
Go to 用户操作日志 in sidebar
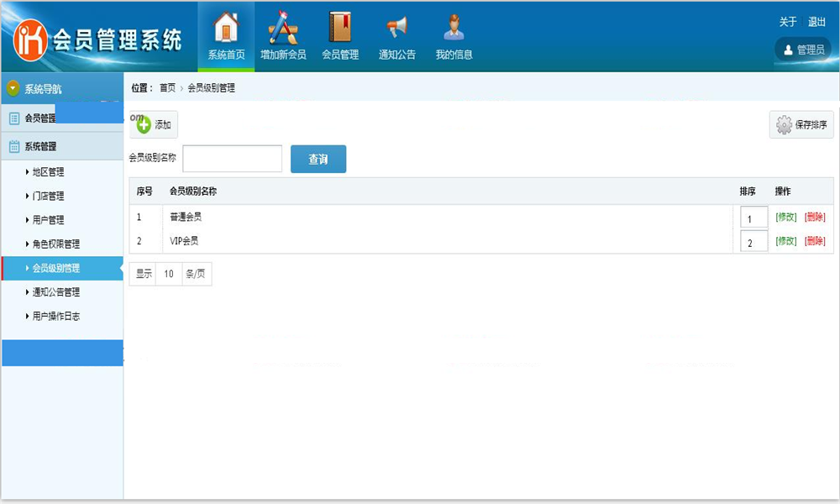55,317
